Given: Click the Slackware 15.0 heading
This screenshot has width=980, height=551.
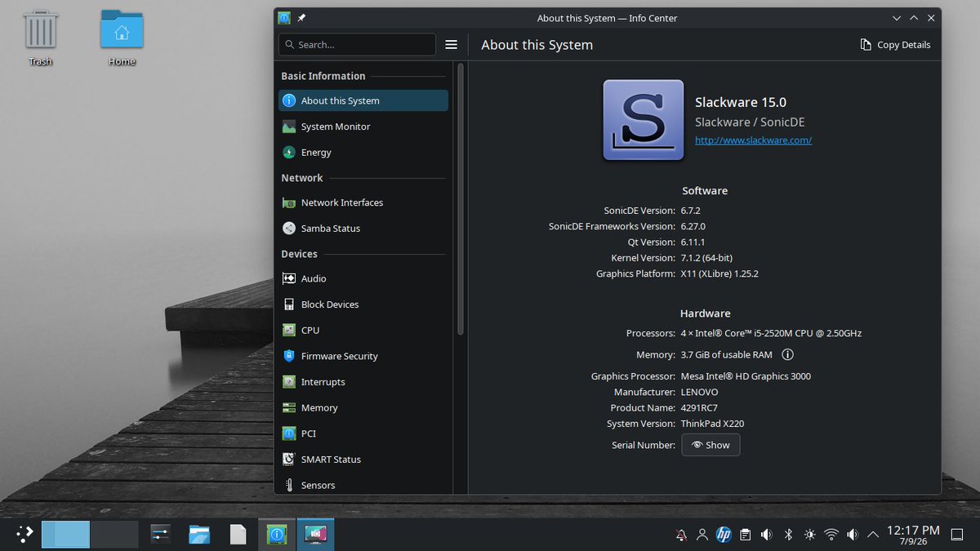Looking at the screenshot, I should [x=741, y=102].
